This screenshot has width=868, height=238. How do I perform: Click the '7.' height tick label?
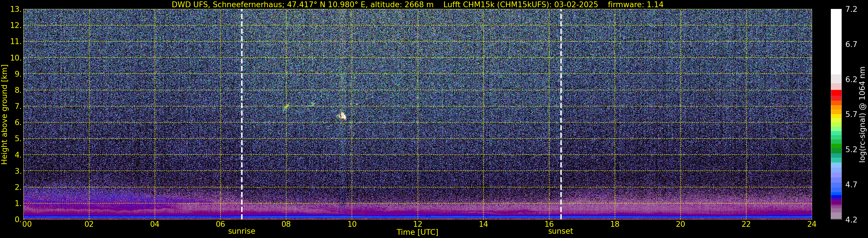click(x=18, y=106)
